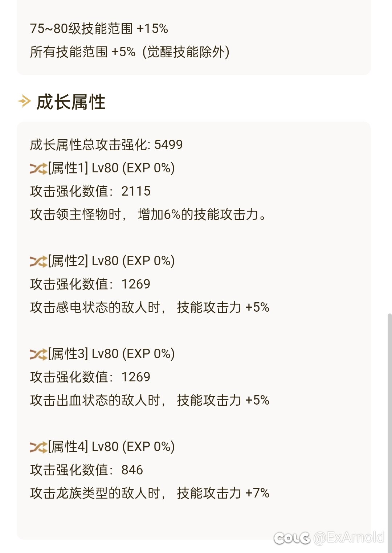Click the 攻击领主怪物时 skill attack text
The width and height of the screenshot is (392, 553).
[149, 214]
